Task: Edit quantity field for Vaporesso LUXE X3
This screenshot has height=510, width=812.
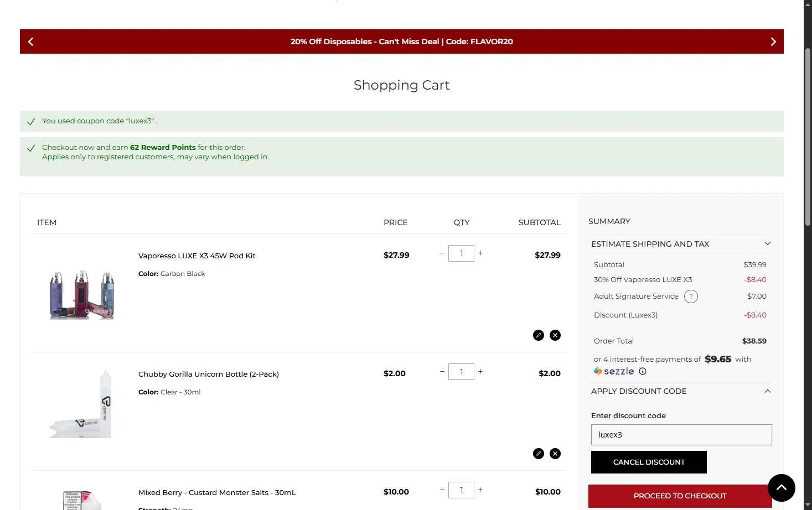Action: coord(461,253)
